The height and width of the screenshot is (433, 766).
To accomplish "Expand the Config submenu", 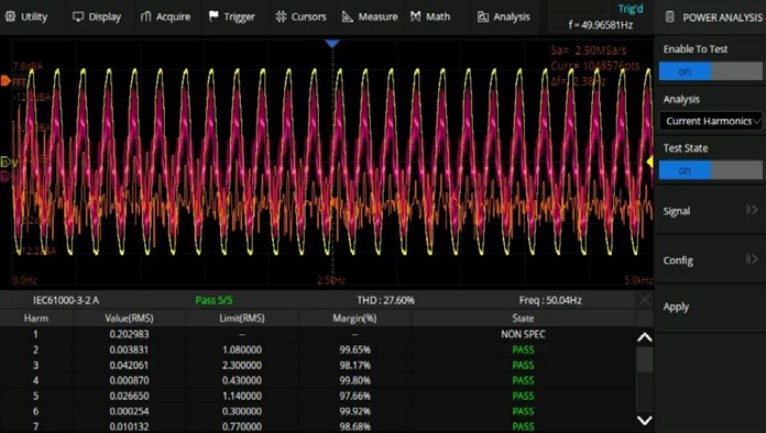I will click(x=710, y=260).
